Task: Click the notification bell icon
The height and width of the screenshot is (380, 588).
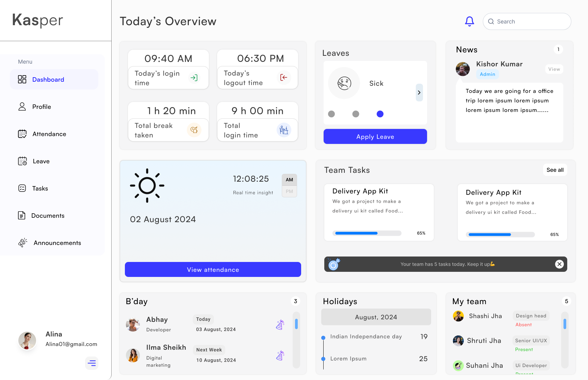Action: (x=469, y=21)
